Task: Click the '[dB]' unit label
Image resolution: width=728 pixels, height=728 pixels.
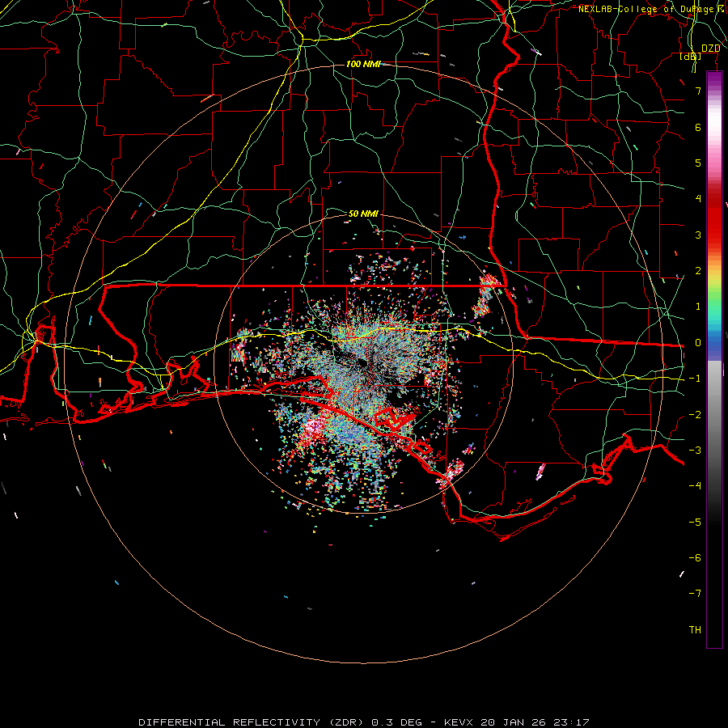Action: pyautogui.click(x=690, y=57)
